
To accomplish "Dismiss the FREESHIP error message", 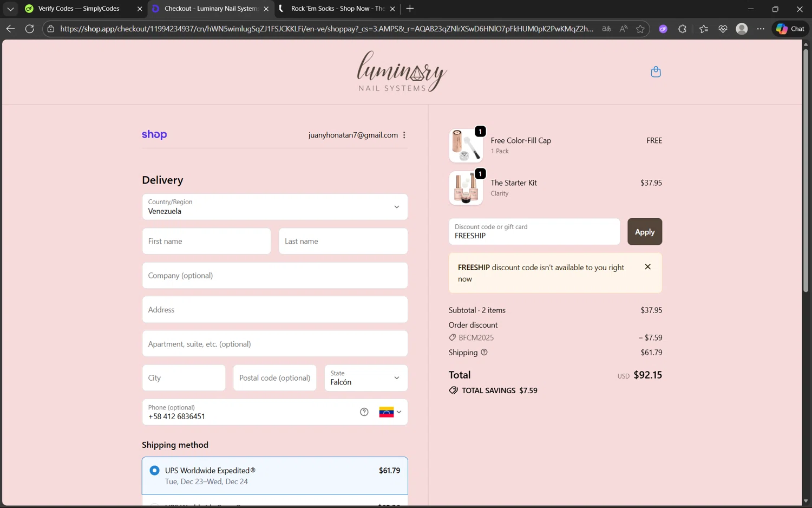I will click(647, 266).
